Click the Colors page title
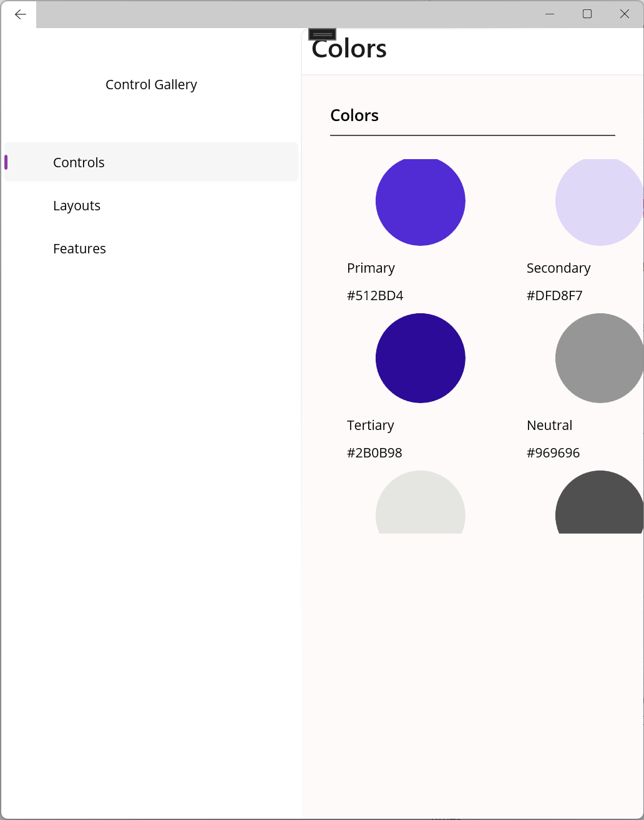 [348, 48]
